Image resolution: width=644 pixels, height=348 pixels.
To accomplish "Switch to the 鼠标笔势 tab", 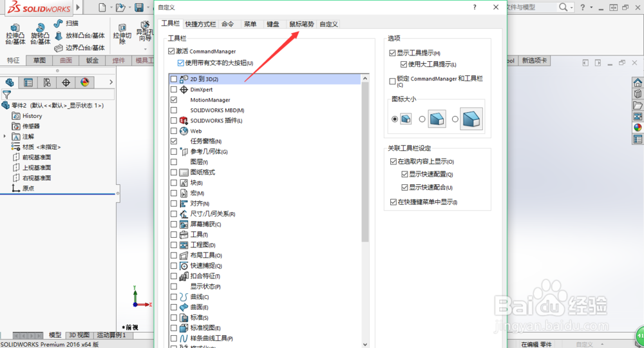I will click(301, 24).
